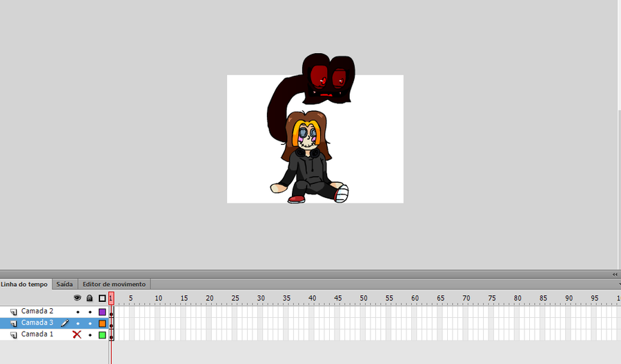Image resolution: width=621 pixels, height=364 pixels.
Task: Lock Camada 2 using its lock dot
Action: [90, 312]
